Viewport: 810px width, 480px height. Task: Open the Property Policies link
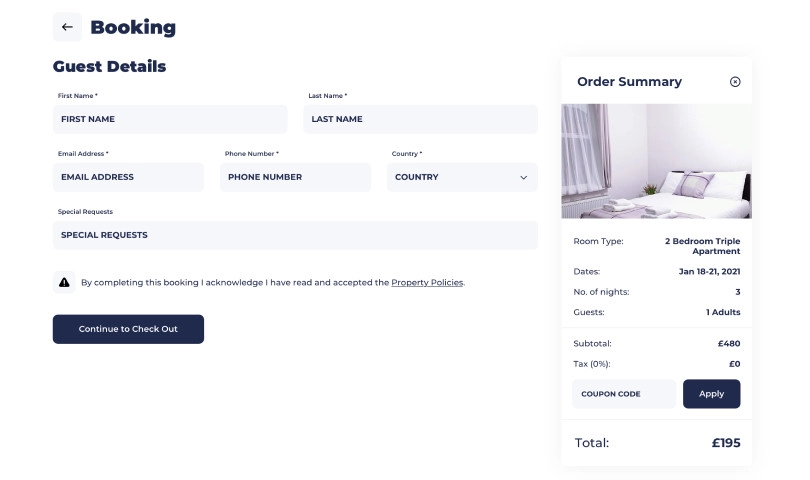427,283
